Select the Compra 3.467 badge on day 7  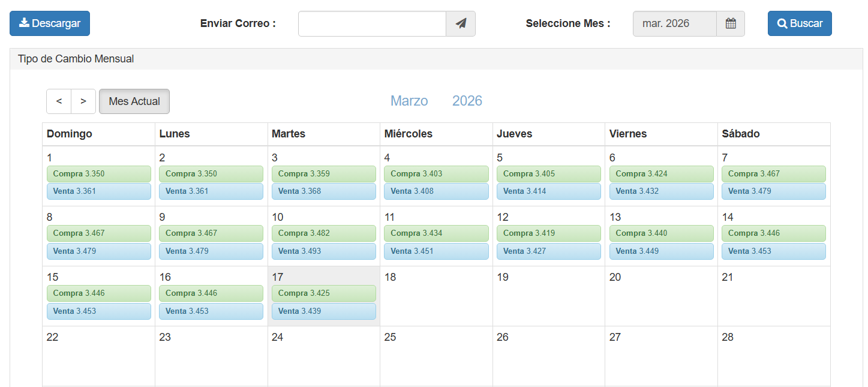tap(774, 173)
